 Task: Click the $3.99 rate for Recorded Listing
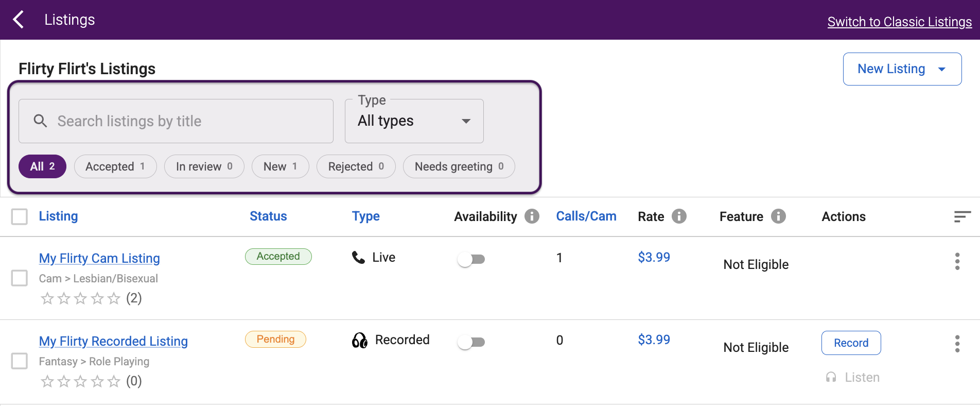tap(654, 340)
